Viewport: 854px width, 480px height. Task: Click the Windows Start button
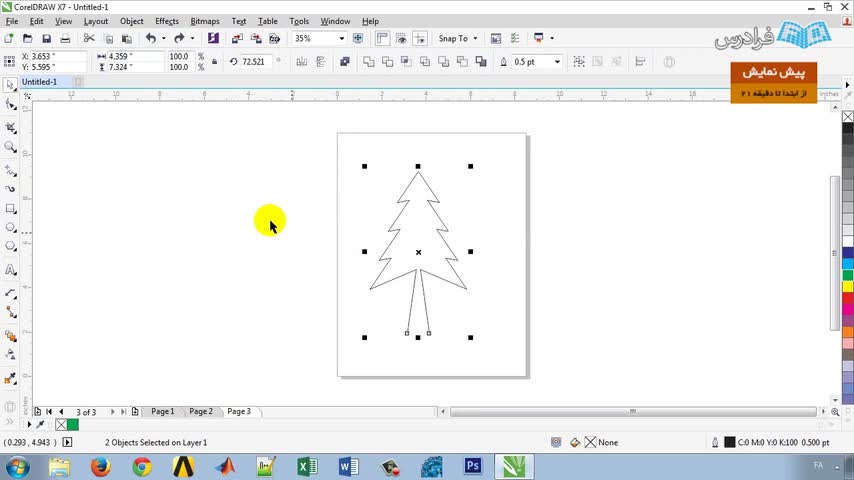17,467
